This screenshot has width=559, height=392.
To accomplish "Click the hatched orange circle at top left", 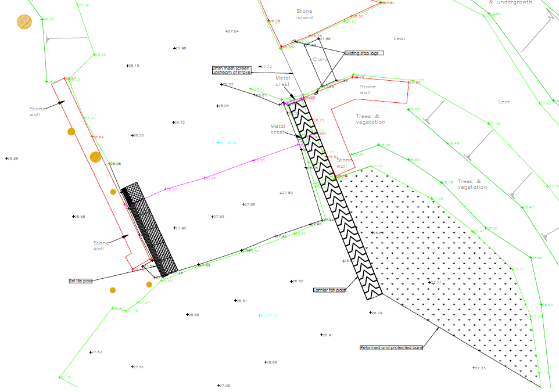I will (x=24, y=22).
